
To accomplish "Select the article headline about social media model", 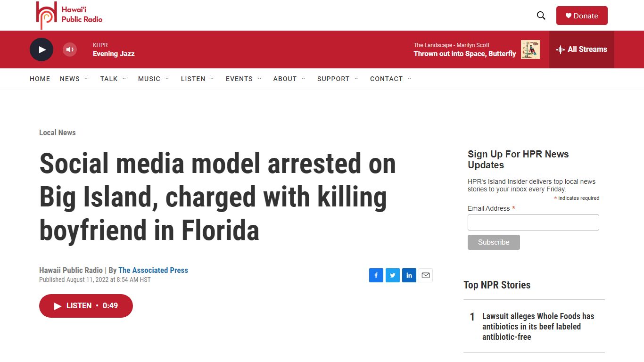I will [x=217, y=197].
